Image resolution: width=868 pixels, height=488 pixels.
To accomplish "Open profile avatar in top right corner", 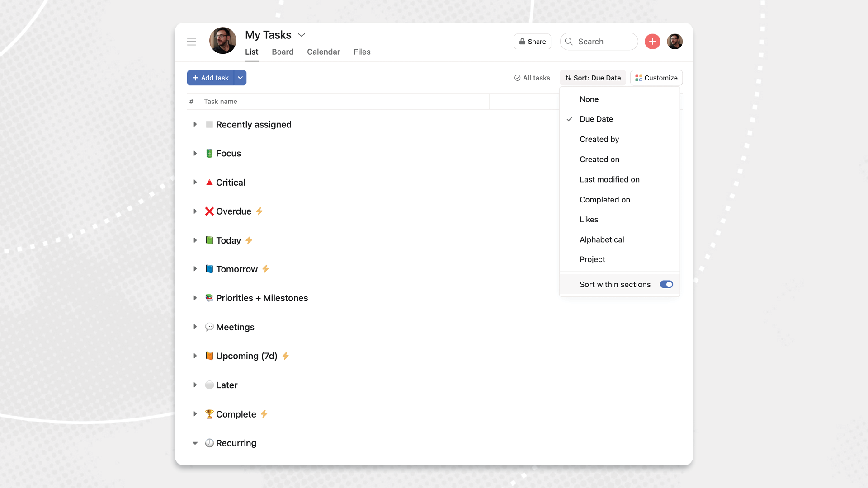I will (675, 42).
